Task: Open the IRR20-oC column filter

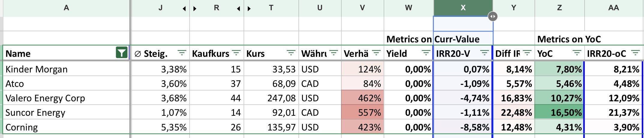Action: 635,53
